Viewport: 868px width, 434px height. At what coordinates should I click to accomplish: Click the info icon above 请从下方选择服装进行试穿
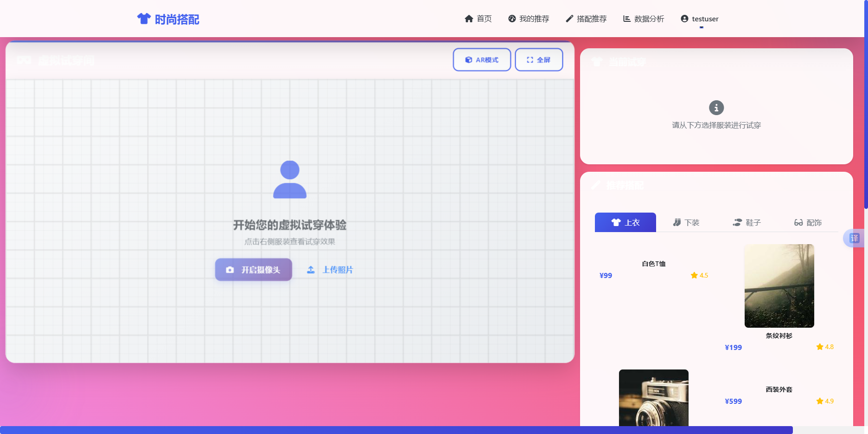coord(716,108)
